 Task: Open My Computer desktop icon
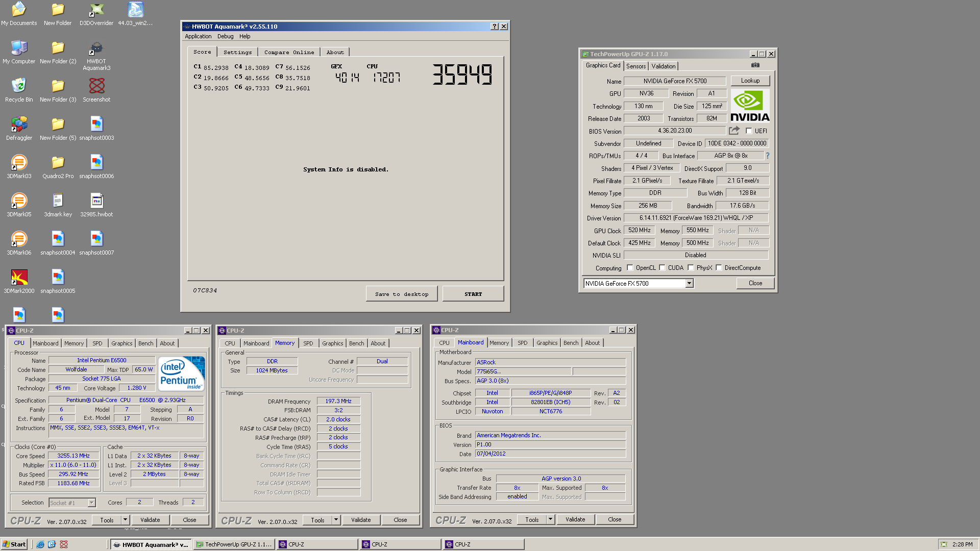coord(19,52)
